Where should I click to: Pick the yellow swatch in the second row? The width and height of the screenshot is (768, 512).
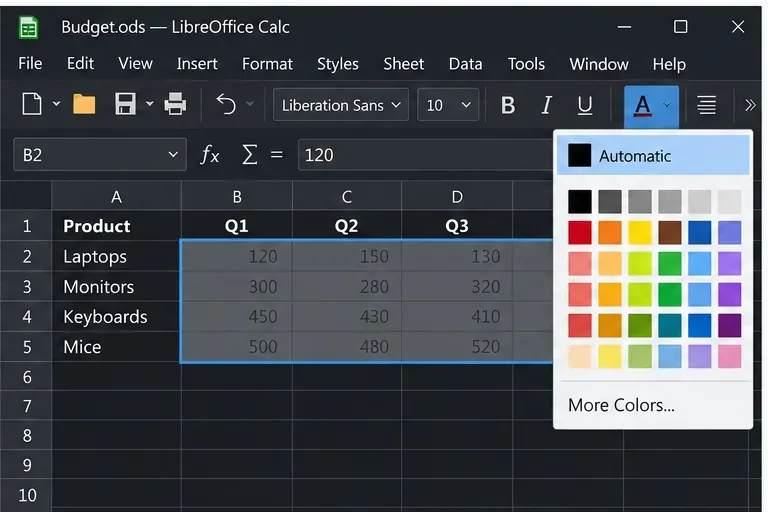(x=640, y=232)
